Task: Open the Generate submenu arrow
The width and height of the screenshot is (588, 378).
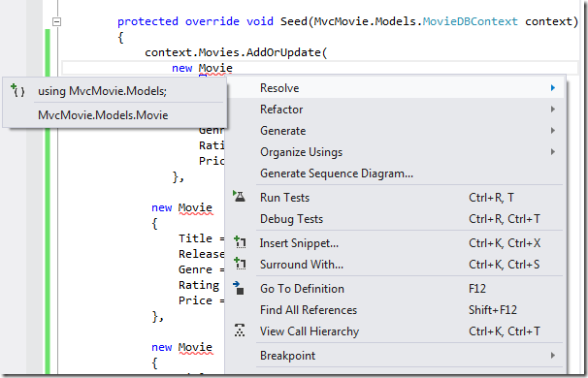Action: pyautogui.click(x=553, y=131)
